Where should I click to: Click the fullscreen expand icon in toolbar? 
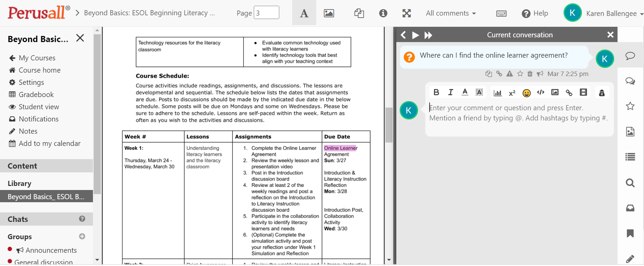click(x=406, y=13)
